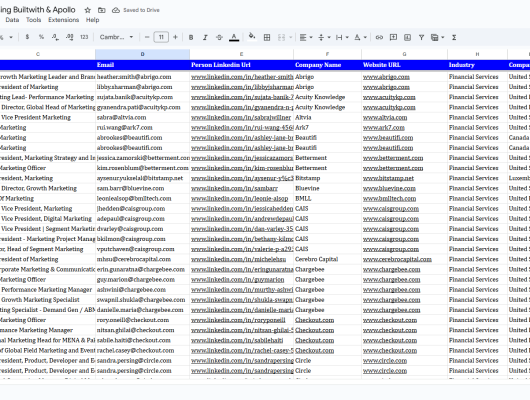
Task: Click the move to folder icon
Action: [101, 10]
